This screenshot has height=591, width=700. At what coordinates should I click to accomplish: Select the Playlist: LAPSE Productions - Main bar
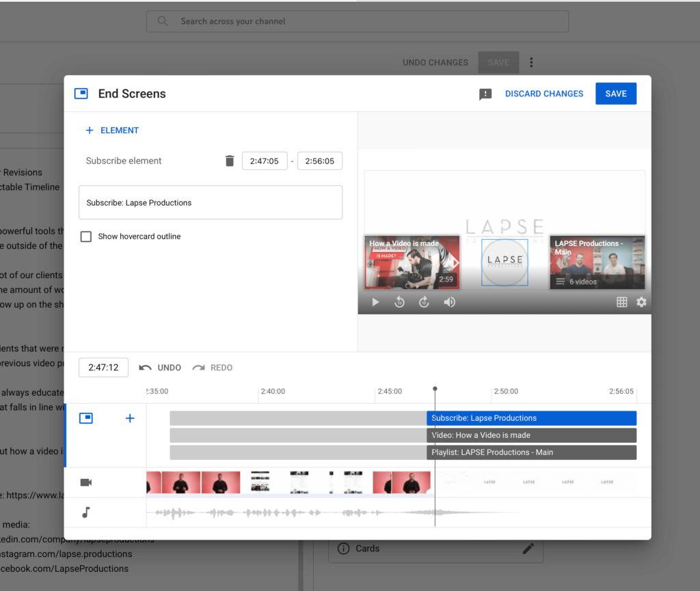[531, 452]
